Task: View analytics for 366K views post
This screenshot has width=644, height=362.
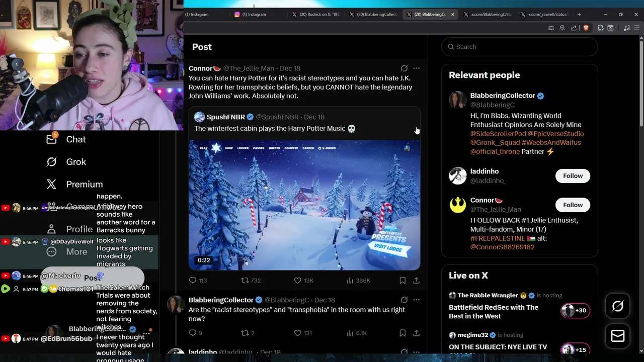Action: point(359,281)
